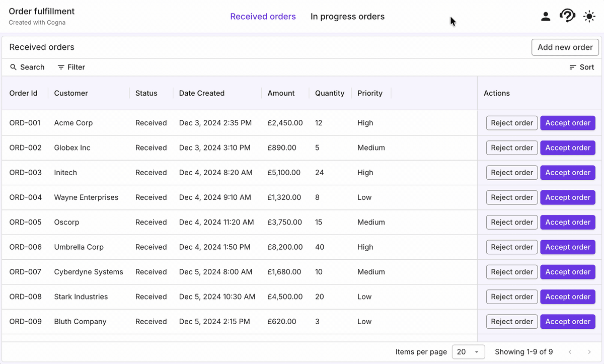Click the Status column header

point(146,93)
